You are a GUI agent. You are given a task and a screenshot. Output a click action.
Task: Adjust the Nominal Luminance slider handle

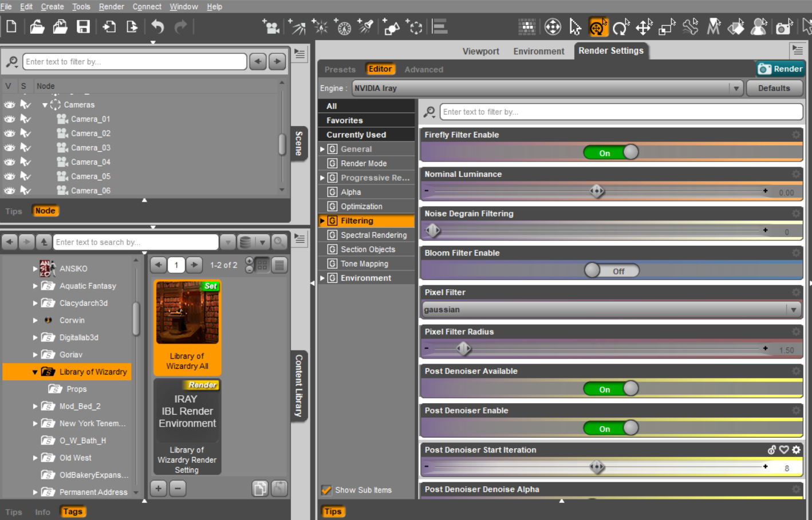click(x=597, y=191)
